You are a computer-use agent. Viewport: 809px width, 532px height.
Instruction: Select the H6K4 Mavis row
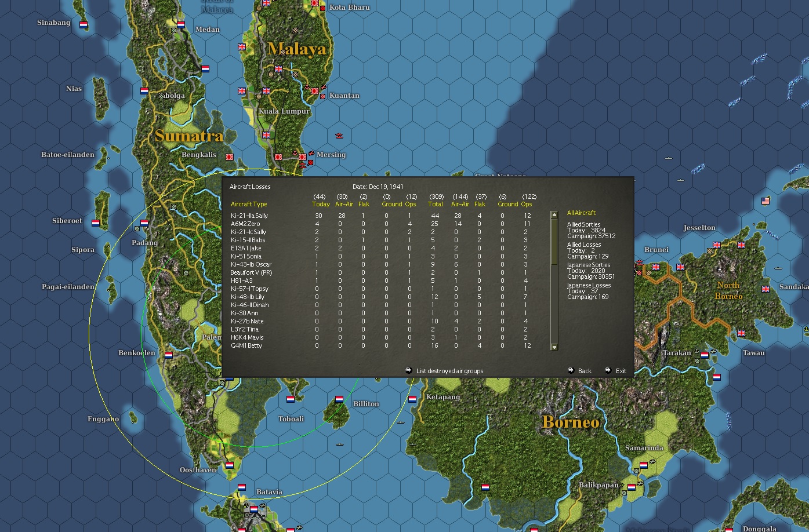pos(381,337)
